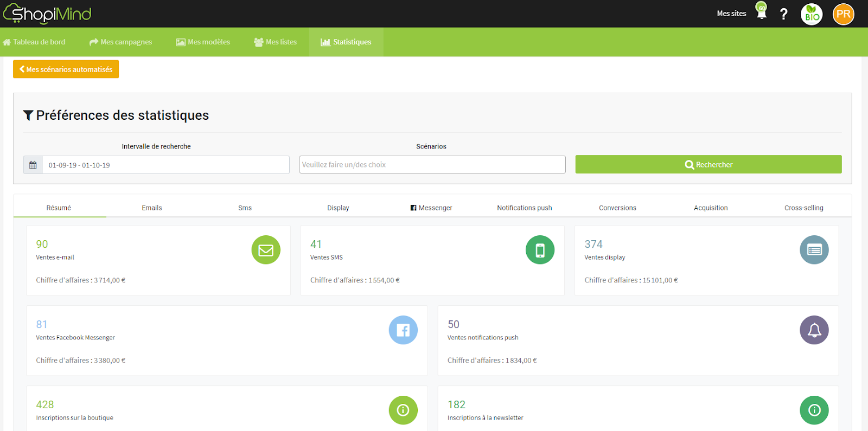Open the PR user profile avatar
The width and height of the screenshot is (868, 431).
coord(844,14)
